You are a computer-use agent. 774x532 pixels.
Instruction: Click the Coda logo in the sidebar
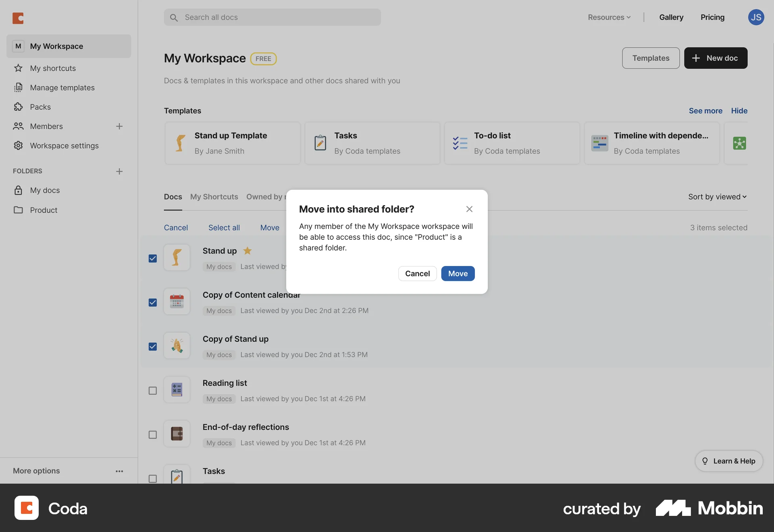point(17,18)
